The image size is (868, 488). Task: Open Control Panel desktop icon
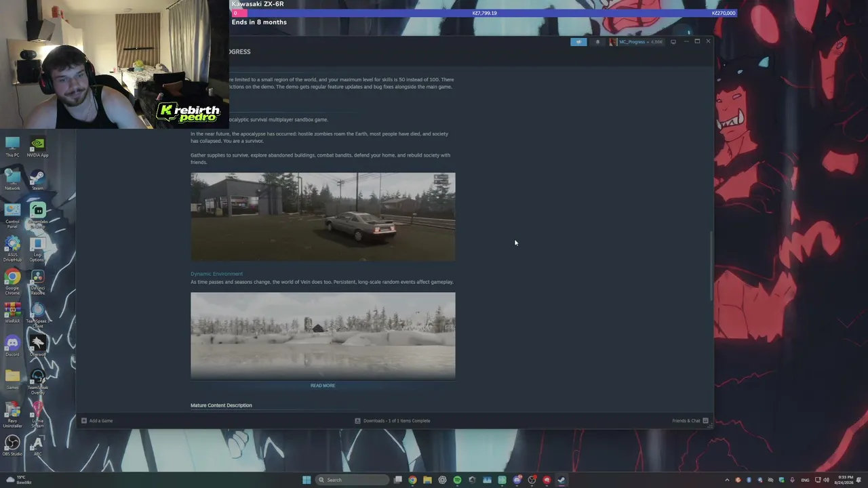click(12, 215)
